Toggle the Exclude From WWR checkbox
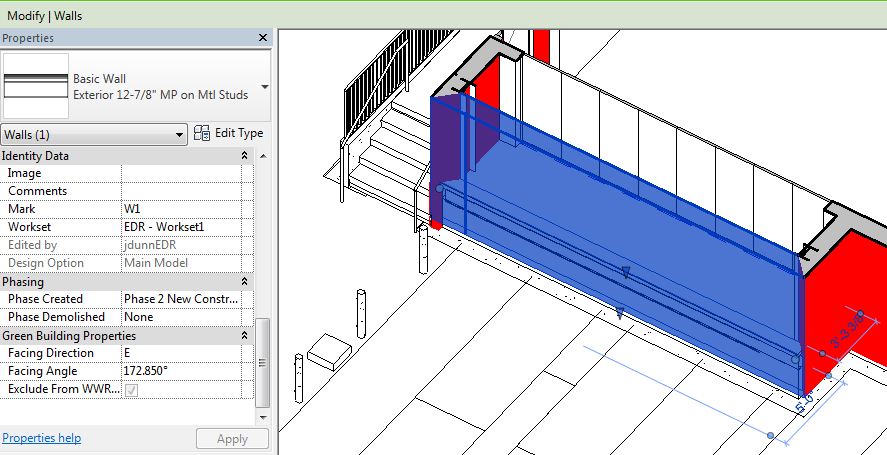 131,390
